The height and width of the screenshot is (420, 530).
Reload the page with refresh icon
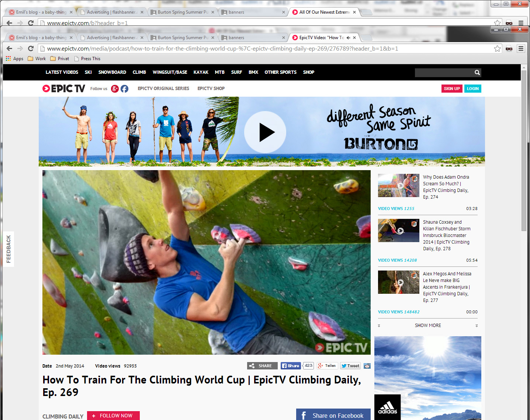tap(31, 48)
